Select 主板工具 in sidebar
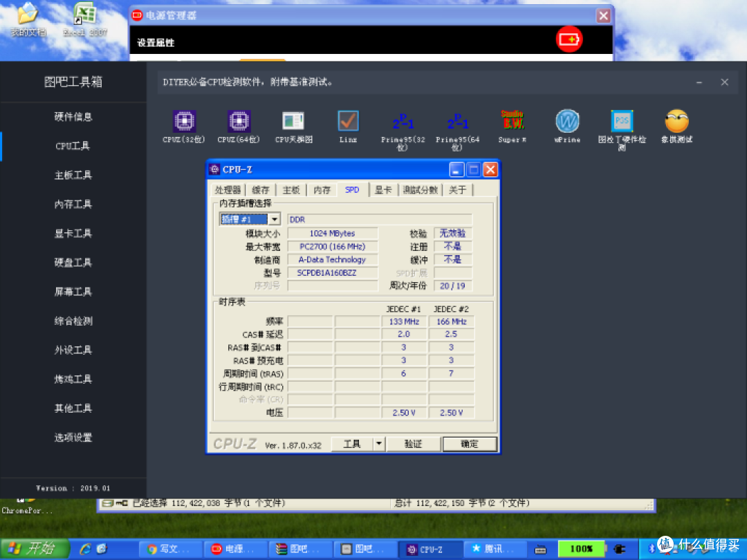The width and height of the screenshot is (747, 560). [73, 175]
